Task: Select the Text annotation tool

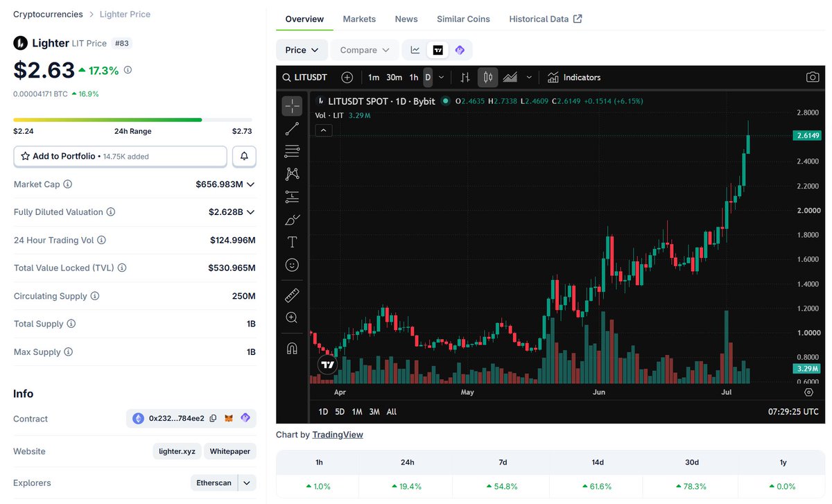Action: 292,242
